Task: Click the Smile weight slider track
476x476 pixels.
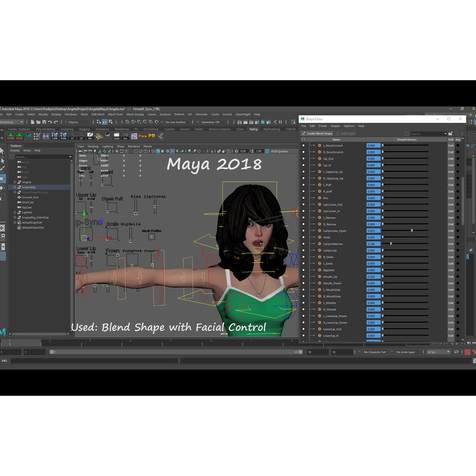Action: click(x=405, y=237)
